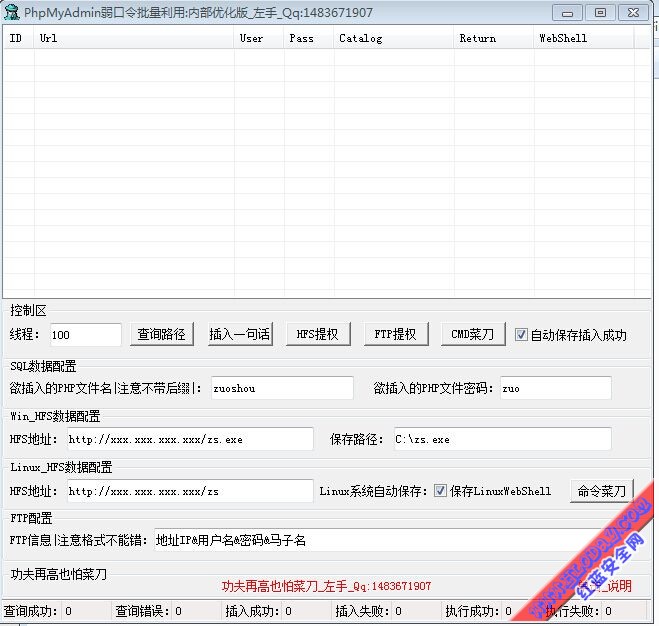This screenshot has width=659, height=626.
Task: Click the PHP password field with zuo
Action: pyautogui.click(x=556, y=388)
